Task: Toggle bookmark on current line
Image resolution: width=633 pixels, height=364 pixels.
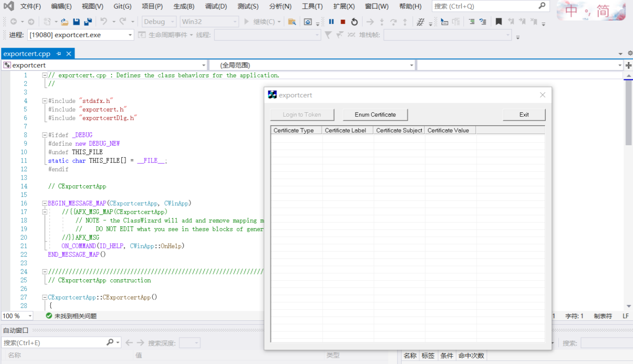Action: pos(499,21)
